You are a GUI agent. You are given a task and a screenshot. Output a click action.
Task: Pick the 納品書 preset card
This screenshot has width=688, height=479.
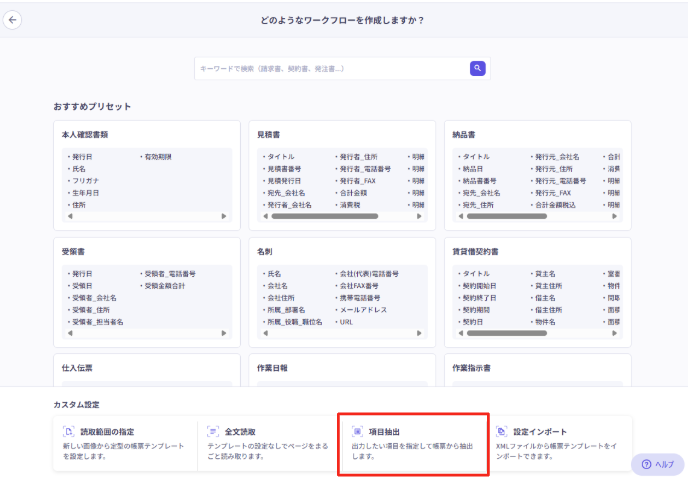click(537, 134)
